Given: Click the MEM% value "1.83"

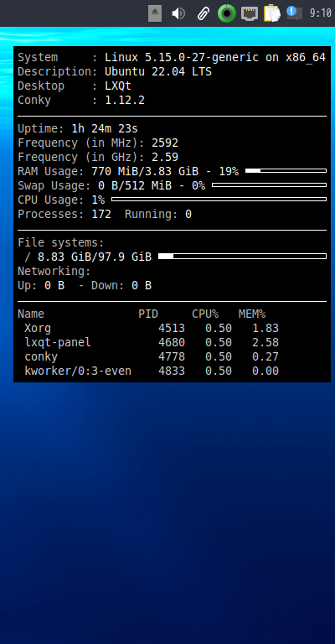Looking at the screenshot, I should 265,328.
